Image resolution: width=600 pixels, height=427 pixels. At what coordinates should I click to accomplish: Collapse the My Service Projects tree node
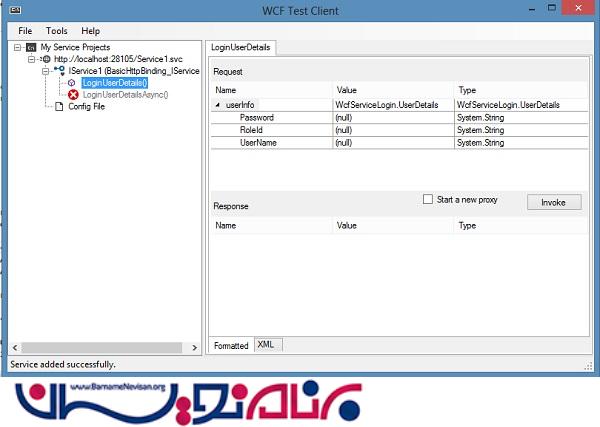coord(20,47)
